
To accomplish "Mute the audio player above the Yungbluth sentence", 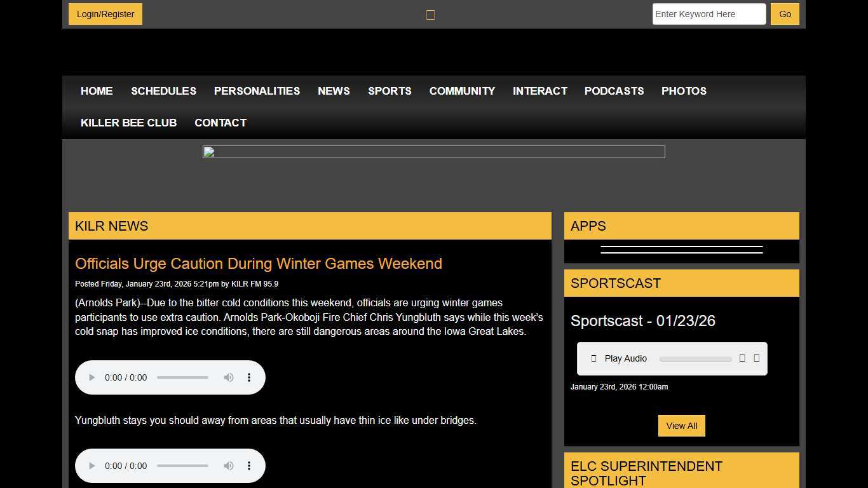I will (228, 377).
